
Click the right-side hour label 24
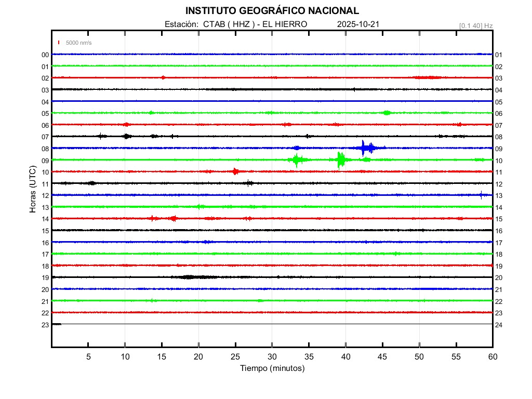(x=498, y=325)
